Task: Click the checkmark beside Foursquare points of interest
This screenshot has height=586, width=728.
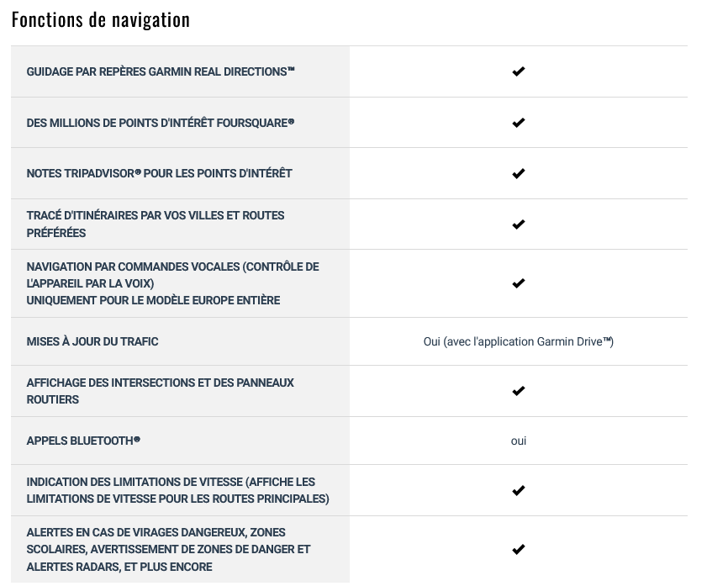Action: pos(518,123)
